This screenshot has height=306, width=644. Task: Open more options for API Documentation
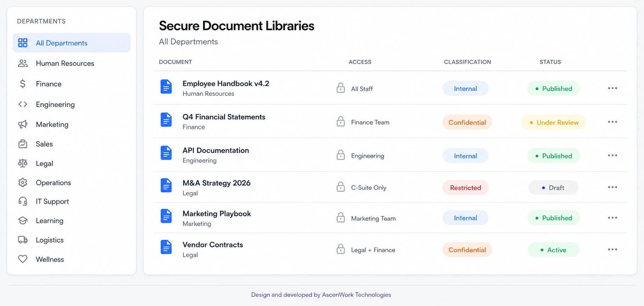point(612,155)
